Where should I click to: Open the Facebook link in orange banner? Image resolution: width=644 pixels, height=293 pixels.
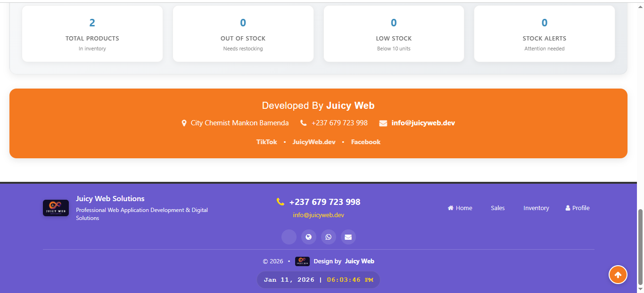point(365,142)
